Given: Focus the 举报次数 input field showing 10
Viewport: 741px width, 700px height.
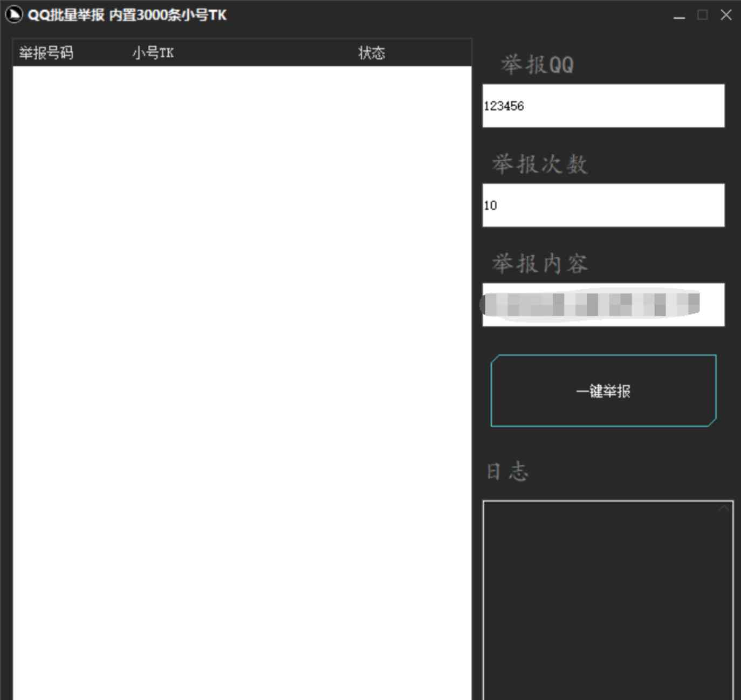Looking at the screenshot, I should pyautogui.click(x=603, y=205).
